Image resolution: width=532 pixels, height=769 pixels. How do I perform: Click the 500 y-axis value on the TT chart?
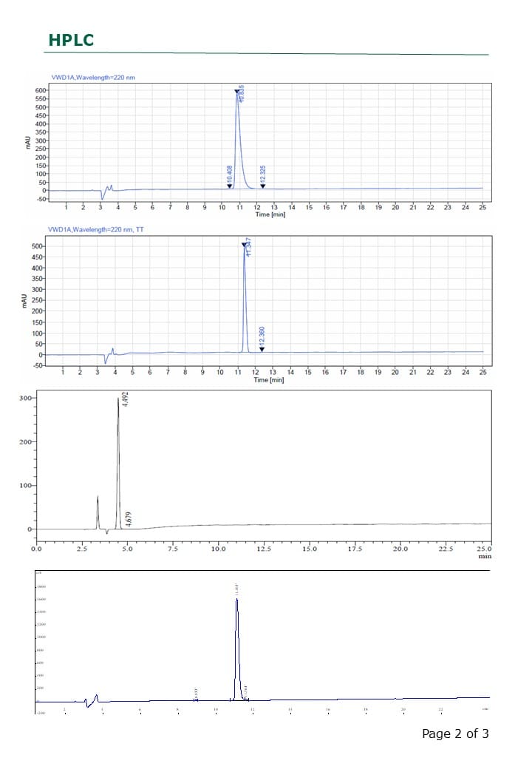click(38, 246)
